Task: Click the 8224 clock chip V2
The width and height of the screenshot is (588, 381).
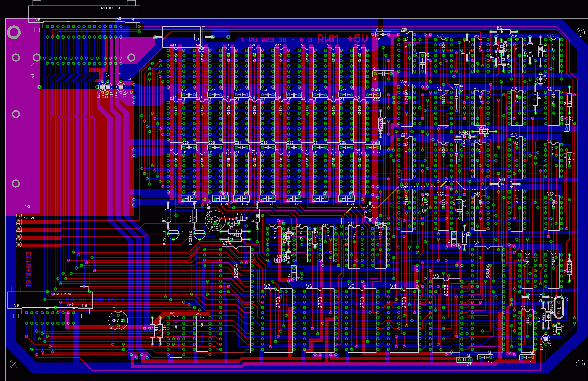Action: click(527, 331)
